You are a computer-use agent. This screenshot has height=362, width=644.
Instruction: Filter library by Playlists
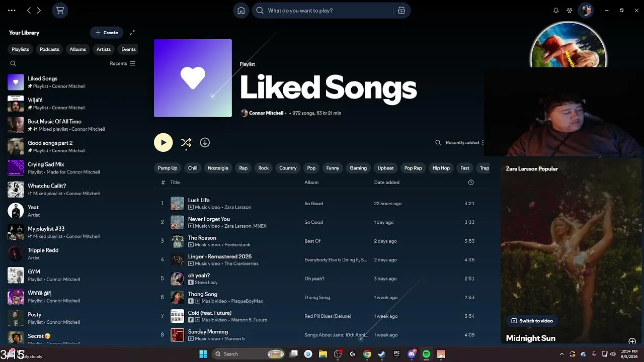click(x=20, y=49)
